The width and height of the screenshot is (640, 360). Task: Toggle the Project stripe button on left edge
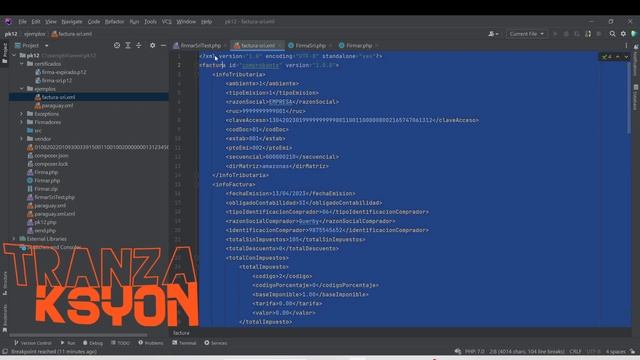tap(5, 53)
